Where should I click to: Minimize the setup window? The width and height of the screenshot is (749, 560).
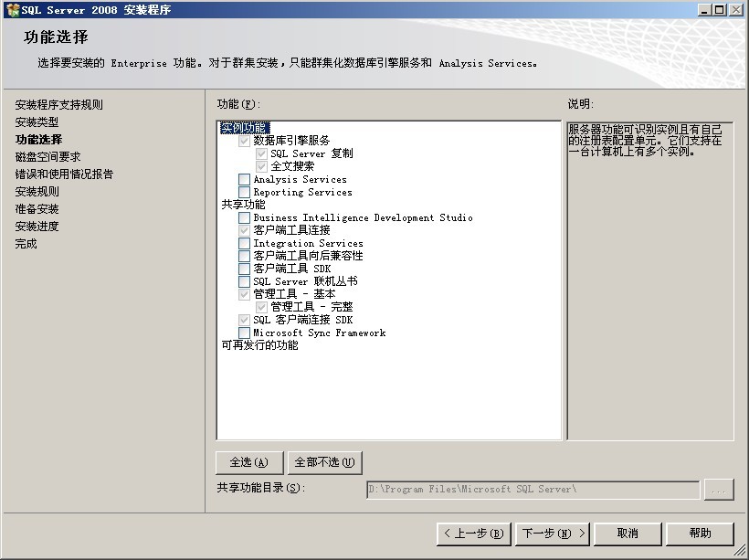pyautogui.click(x=703, y=10)
